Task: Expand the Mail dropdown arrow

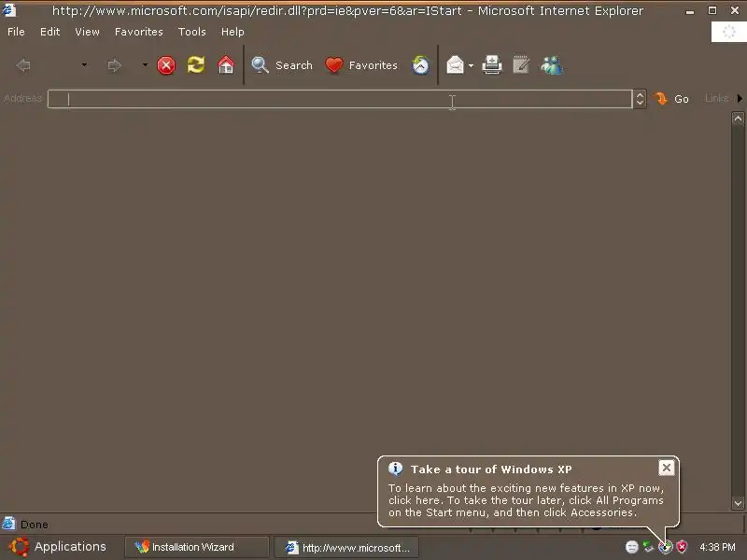Action: 472,65
